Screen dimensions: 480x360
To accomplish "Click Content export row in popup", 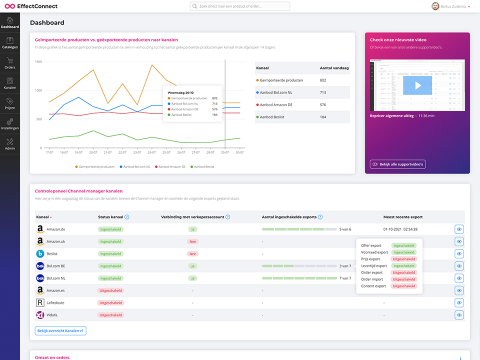I will coord(389,286).
